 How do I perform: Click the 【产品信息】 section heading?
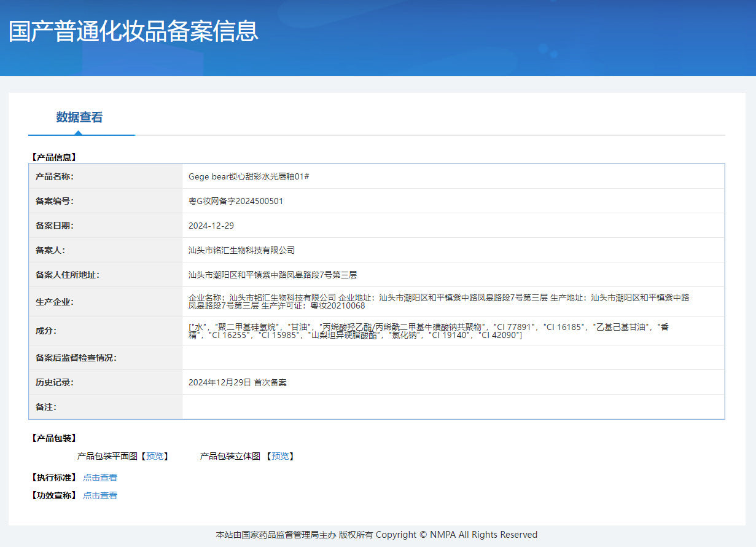tap(53, 157)
